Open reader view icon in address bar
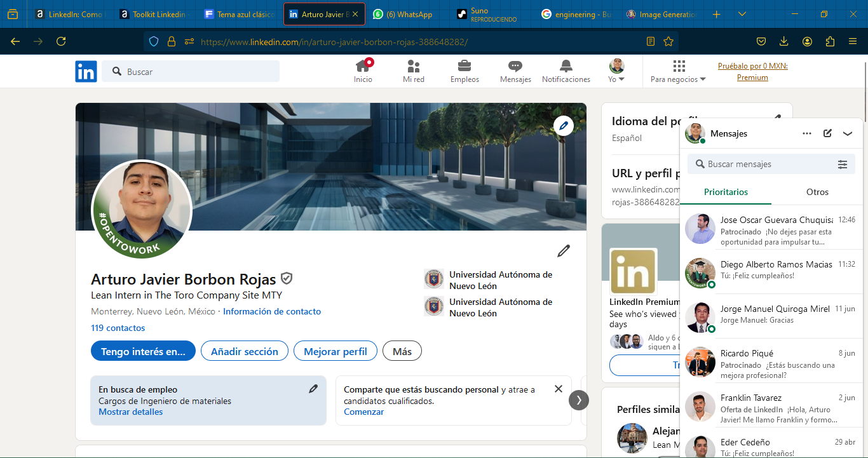This screenshot has height=458, width=868. [651, 41]
